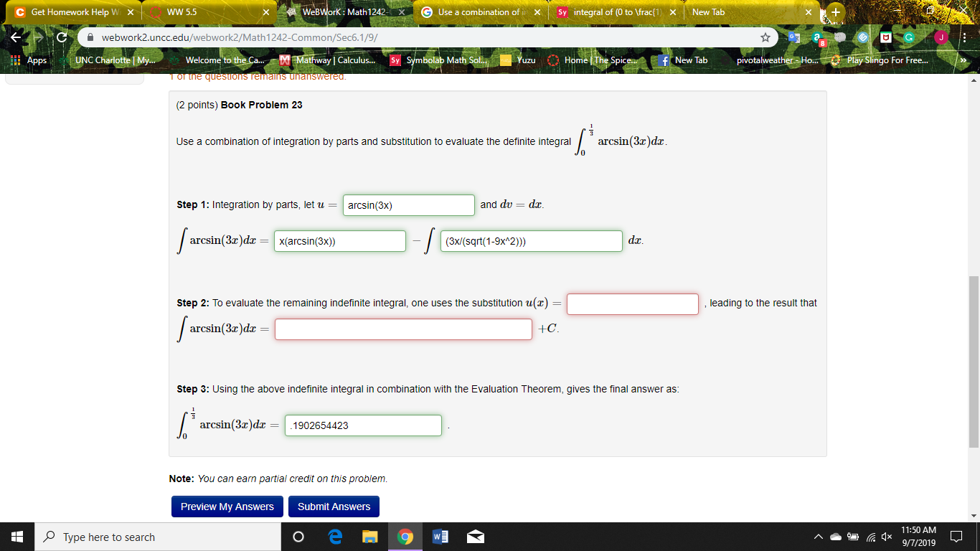Open the Symbolab Math Solver bookmark
The width and height of the screenshot is (980, 551).
[432, 60]
